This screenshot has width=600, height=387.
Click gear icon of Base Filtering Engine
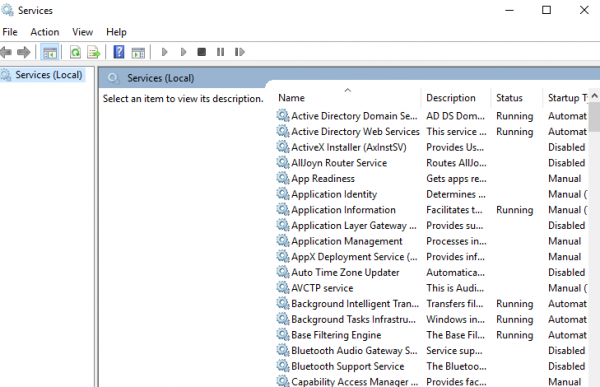pyautogui.click(x=283, y=335)
